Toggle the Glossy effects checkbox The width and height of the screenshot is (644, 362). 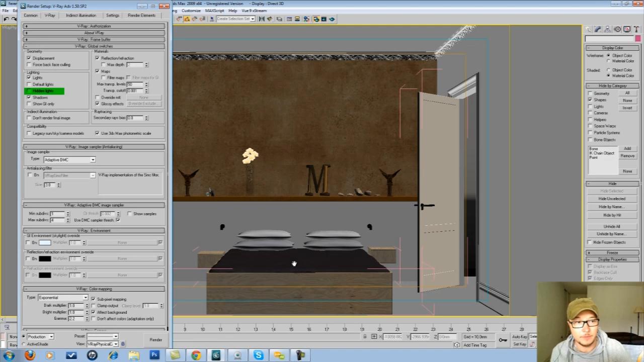tap(97, 104)
